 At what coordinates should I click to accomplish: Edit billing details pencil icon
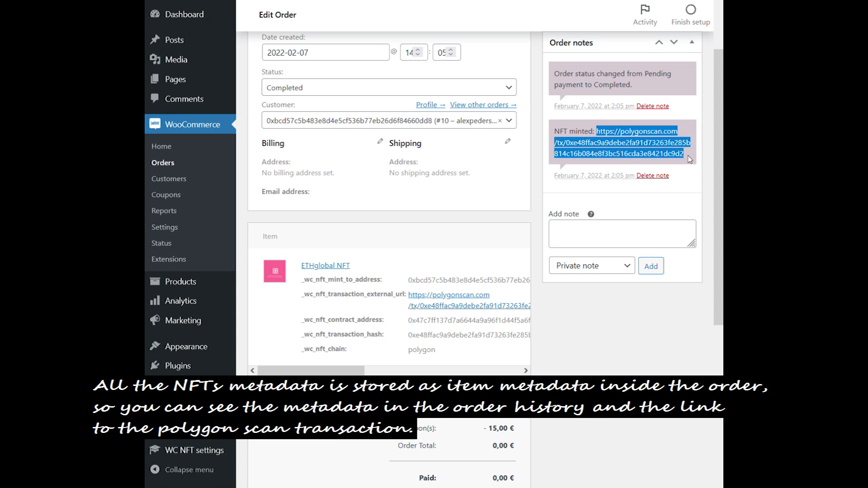[x=380, y=141]
